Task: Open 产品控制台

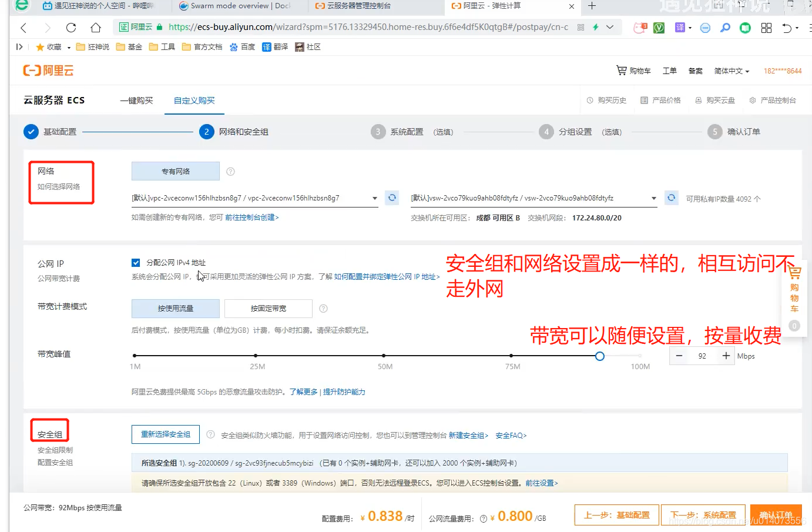Action: tap(773, 101)
